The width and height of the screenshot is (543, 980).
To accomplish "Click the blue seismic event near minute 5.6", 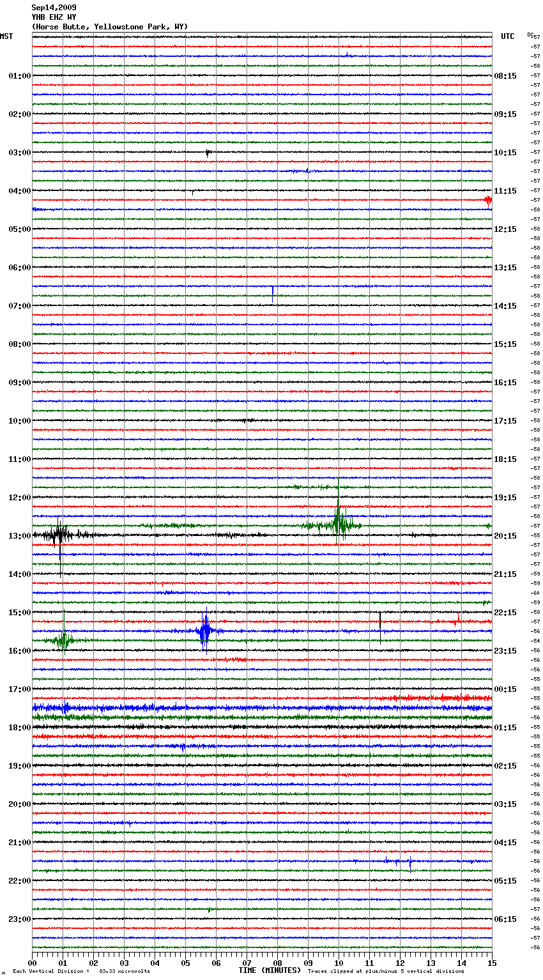I will (x=204, y=632).
